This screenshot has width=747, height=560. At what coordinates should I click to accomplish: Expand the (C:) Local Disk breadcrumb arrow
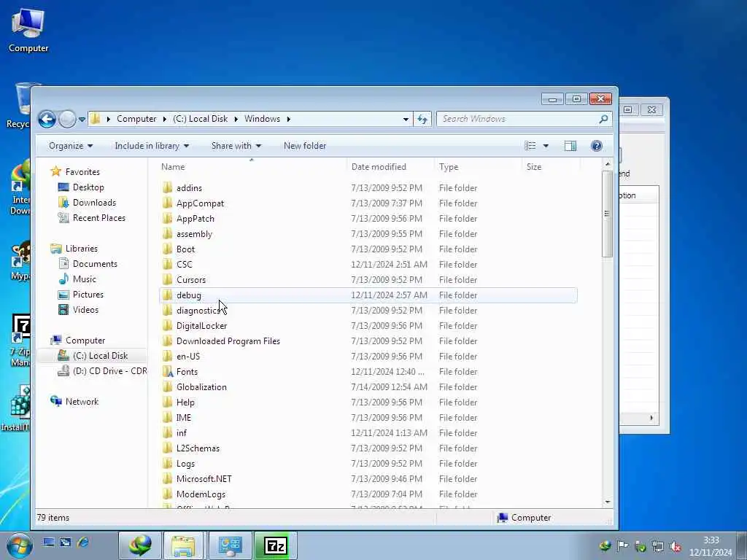[236, 119]
